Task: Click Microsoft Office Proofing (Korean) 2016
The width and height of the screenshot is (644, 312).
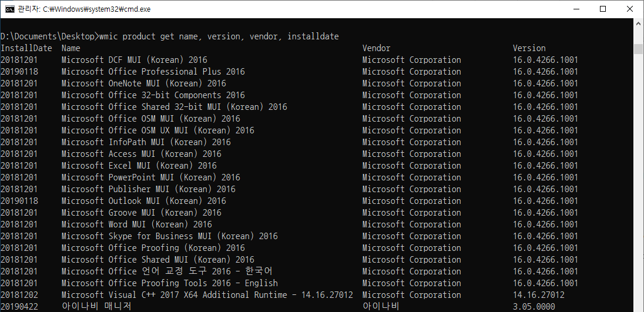Action: click(x=153, y=249)
